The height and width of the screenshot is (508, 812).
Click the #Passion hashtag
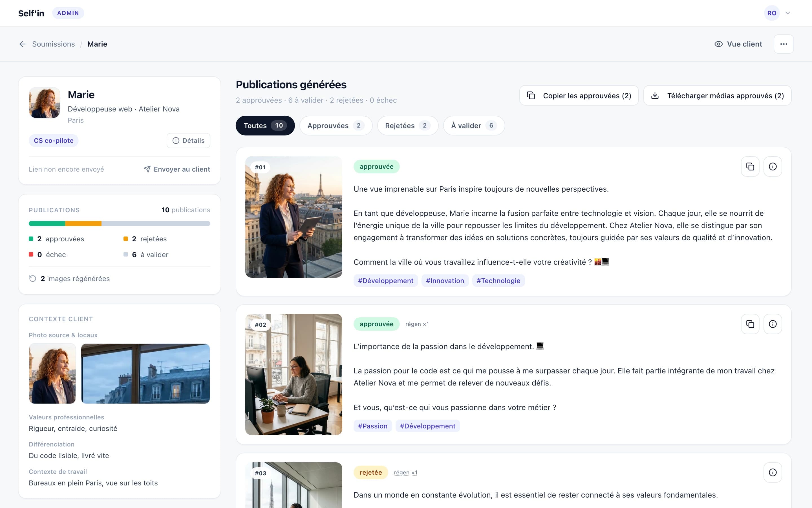coord(372,426)
